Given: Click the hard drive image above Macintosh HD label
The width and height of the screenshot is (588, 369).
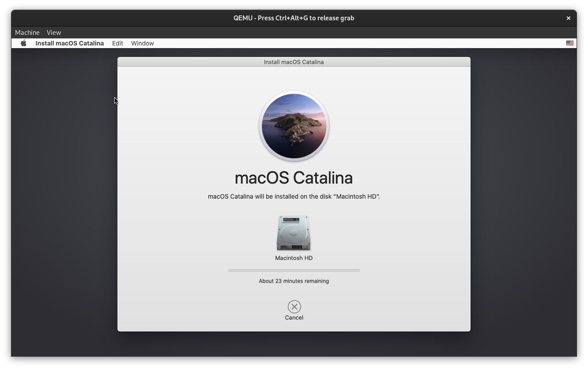Looking at the screenshot, I should (294, 233).
